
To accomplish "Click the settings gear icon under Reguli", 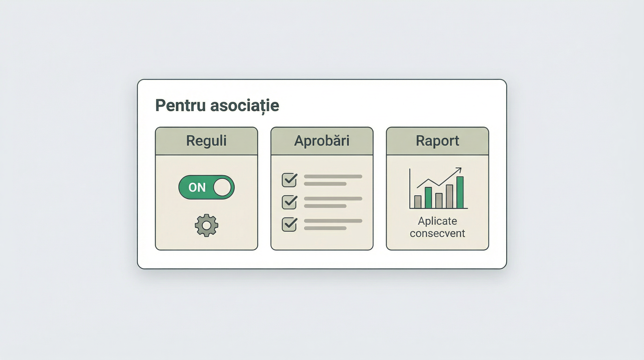I will pyautogui.click(x=206, y=225).
